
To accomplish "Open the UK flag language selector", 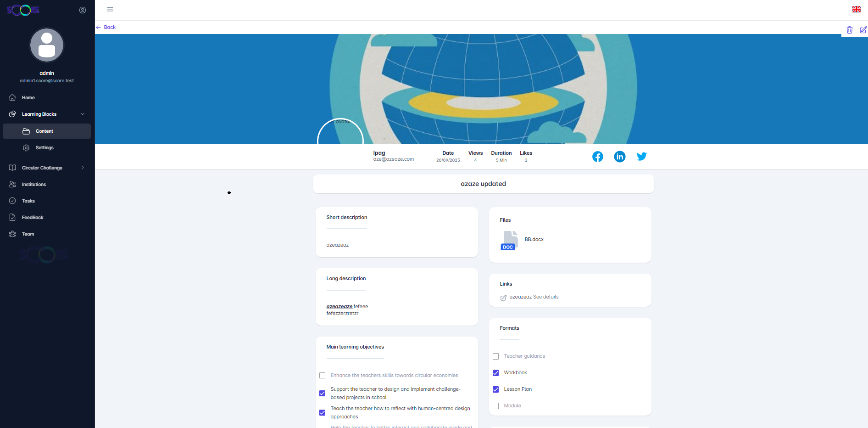I will (x=856, y=9).
